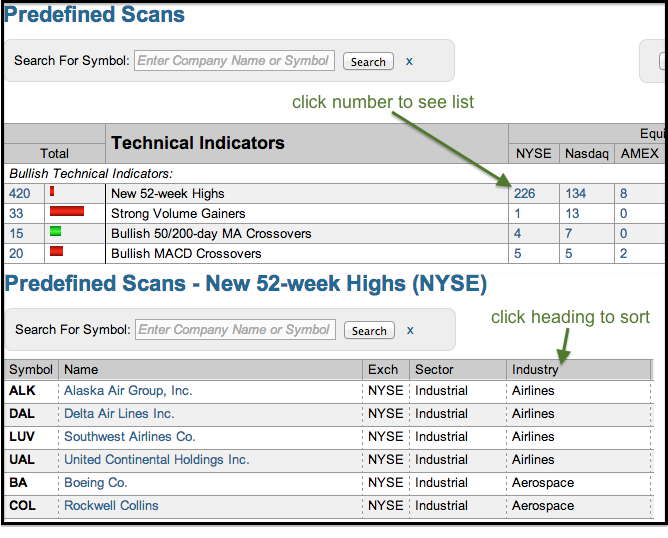Click the top symbol search input field
The width and height of the screenshot is (668, 538).
(234, 60)
